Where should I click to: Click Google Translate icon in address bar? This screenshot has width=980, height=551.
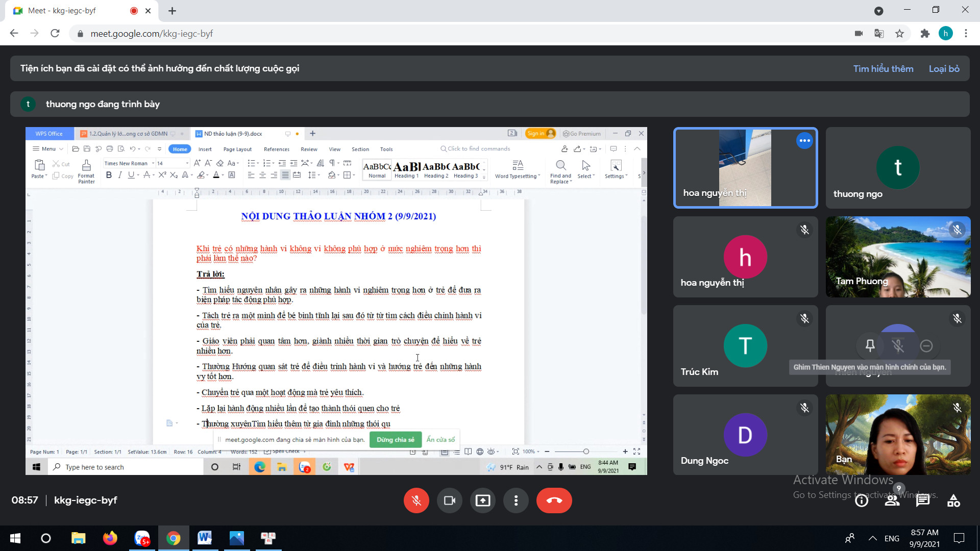879,34
